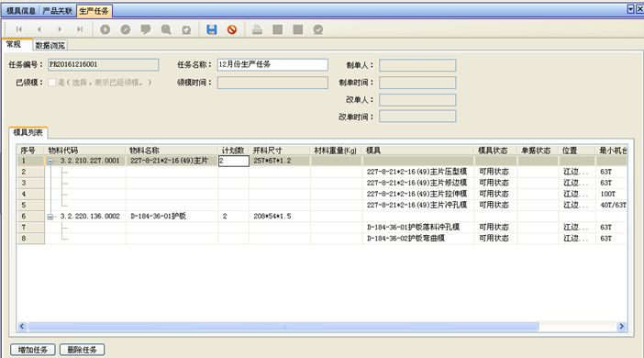Close the panel with the top-right X
This screenshot has width=644, height=358.
(640, 9)
